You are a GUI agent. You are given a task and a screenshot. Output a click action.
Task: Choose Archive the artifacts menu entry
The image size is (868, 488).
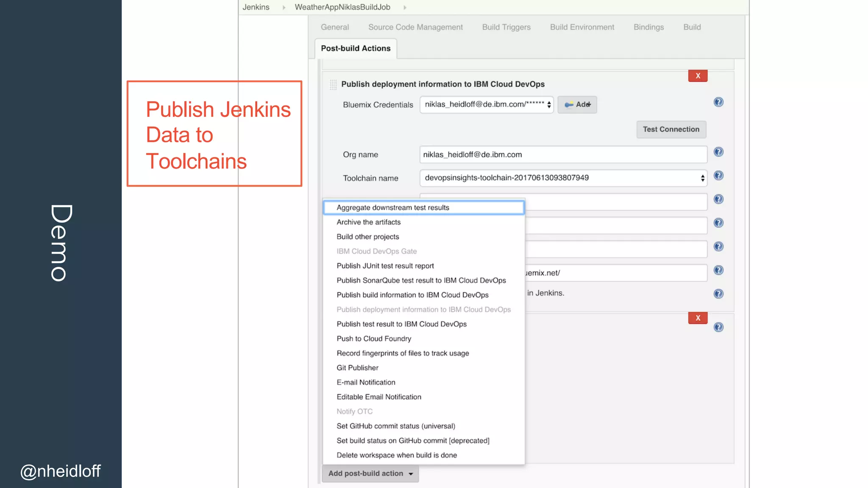[424, 222]
